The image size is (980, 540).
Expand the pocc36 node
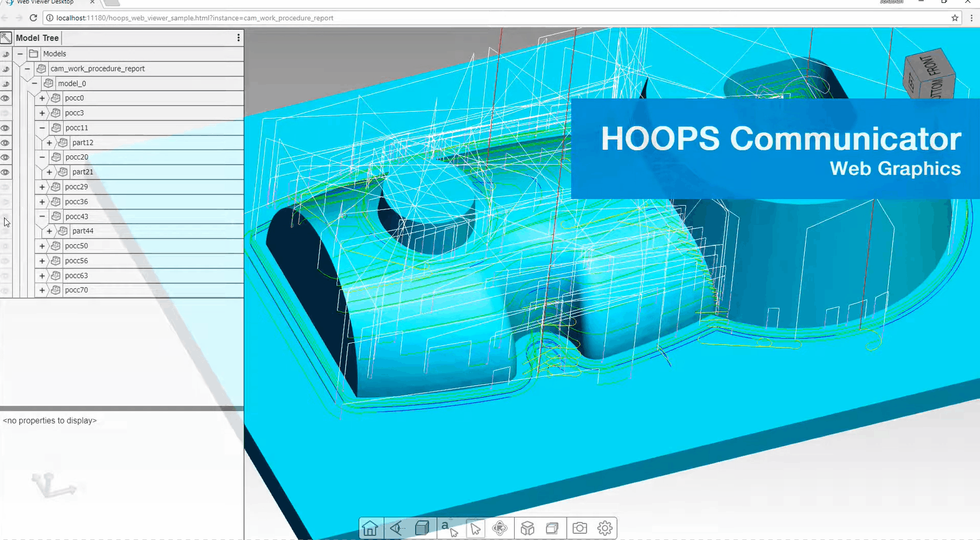coord(42,202)
